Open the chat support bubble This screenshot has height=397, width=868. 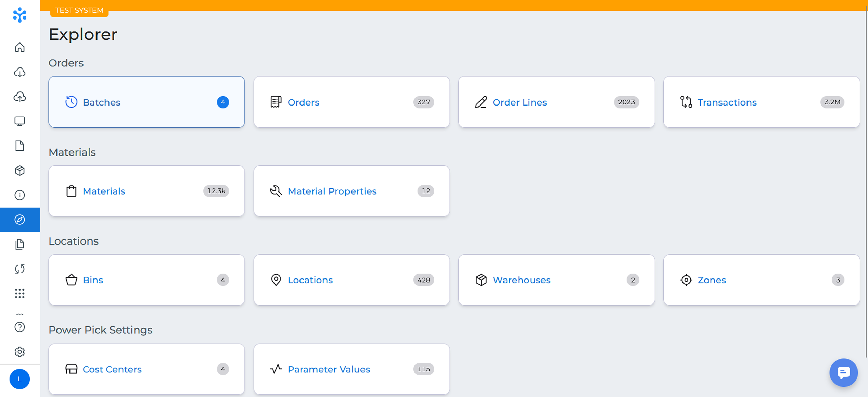843,372
